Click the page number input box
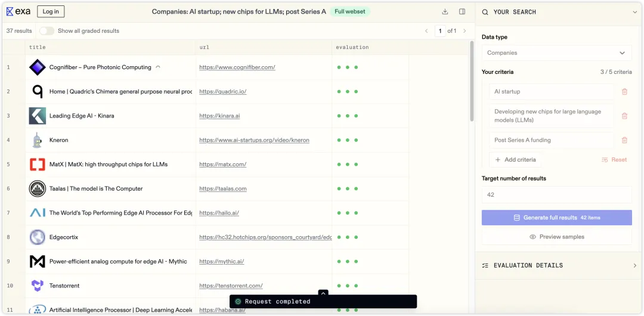This screenshot has width=644, height=316. [x=440, y=31]
